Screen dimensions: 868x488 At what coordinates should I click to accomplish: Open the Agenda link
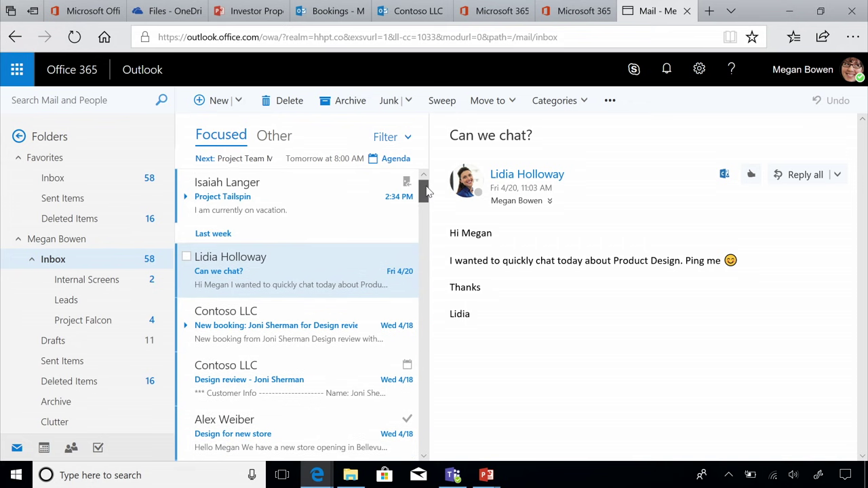(x=389, y=159)
